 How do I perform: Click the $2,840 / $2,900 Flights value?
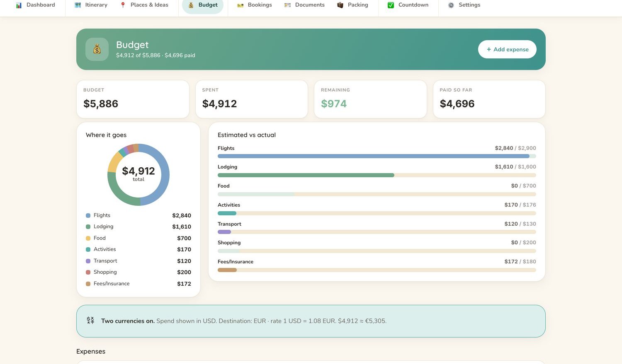515,148
